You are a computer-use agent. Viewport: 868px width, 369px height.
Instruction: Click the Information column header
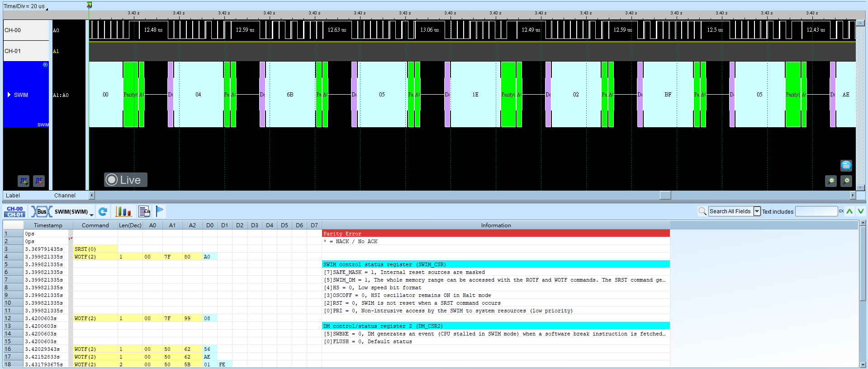496,225
